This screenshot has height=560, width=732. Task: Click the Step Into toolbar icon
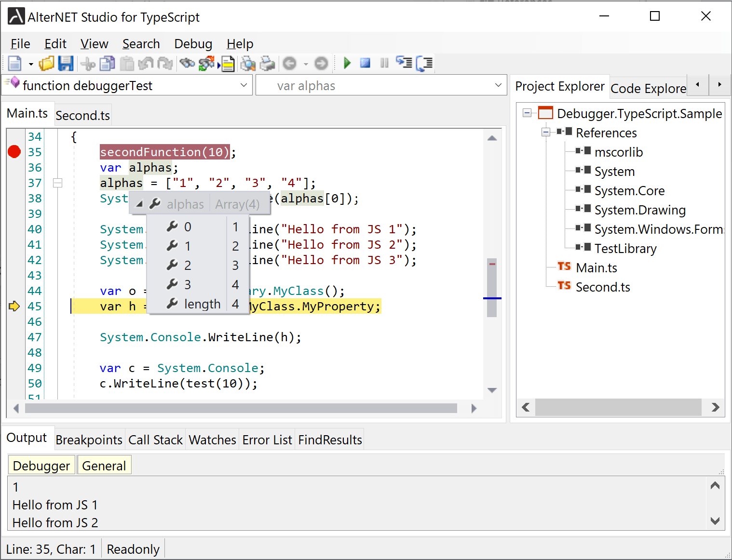404,63
